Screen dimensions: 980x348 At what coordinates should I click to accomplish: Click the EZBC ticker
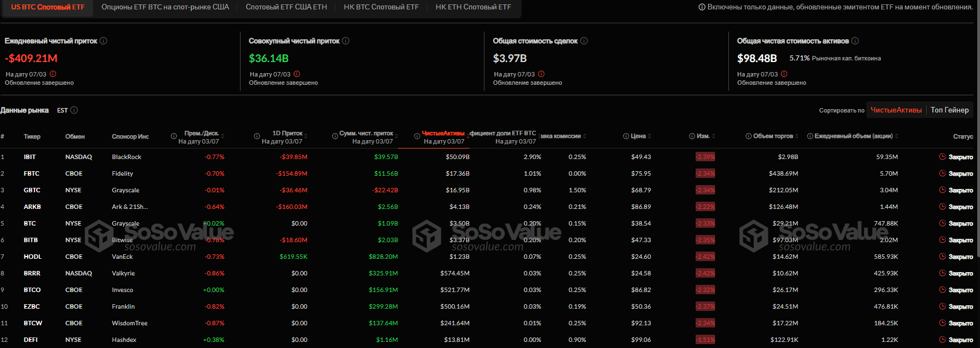pyautogui.click(x=32, y=306)
